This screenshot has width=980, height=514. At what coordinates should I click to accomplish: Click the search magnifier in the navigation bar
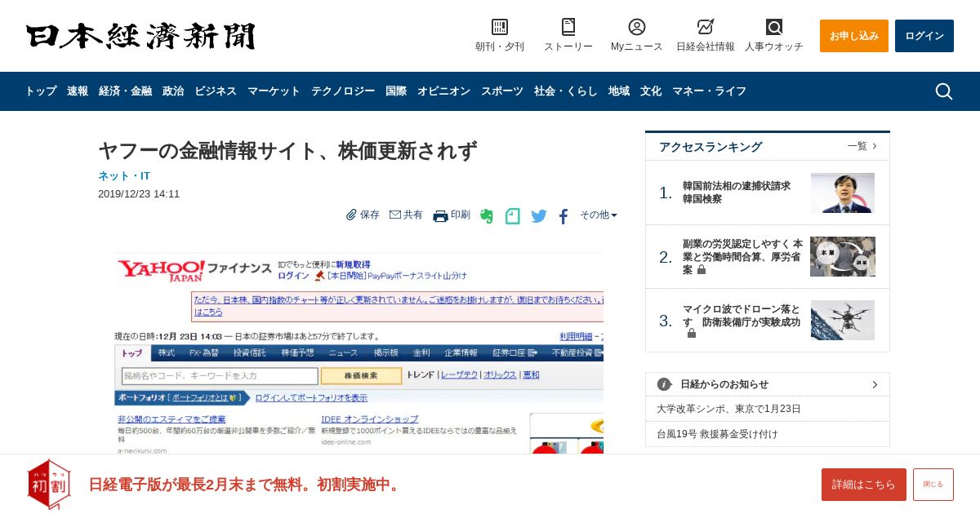pyautogui.click(x=944, y=91)
